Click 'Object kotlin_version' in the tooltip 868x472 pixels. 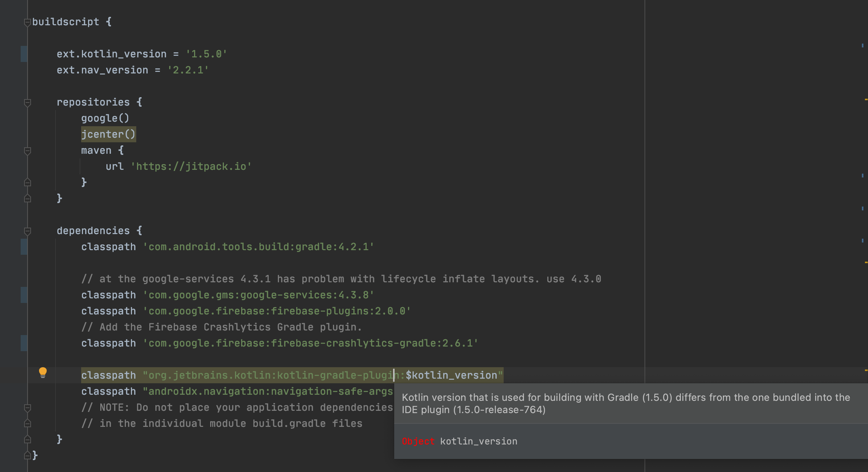tap(459, 441)
